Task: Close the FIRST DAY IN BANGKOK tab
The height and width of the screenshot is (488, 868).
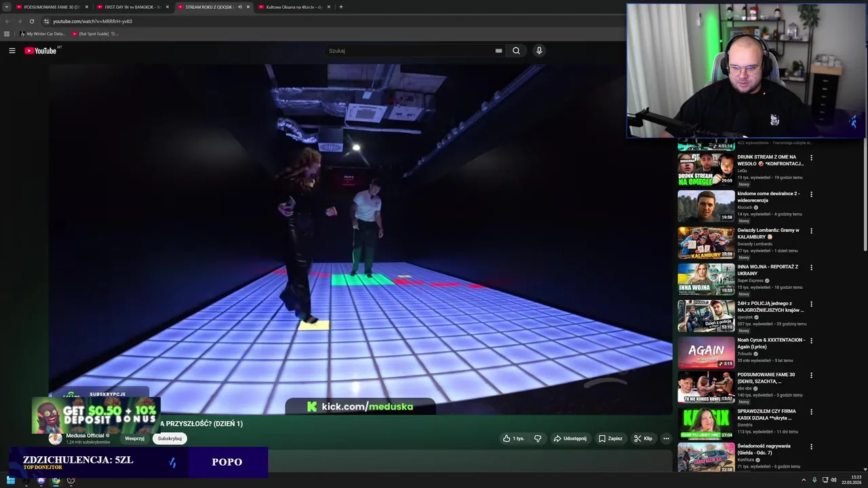Action: pos(167,7)
